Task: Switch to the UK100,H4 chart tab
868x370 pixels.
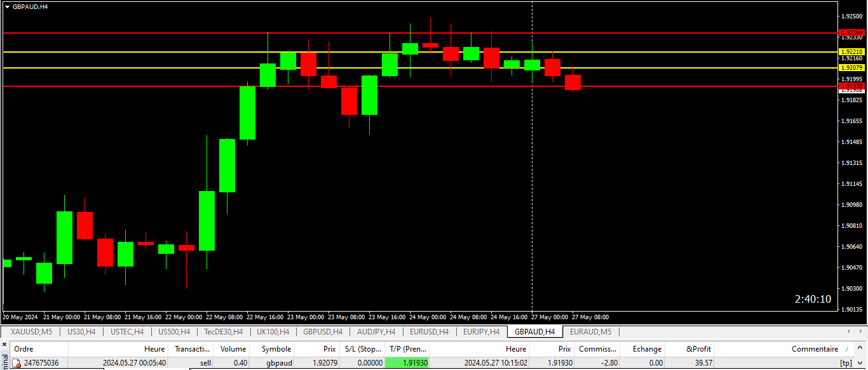Action: [273, 331]
